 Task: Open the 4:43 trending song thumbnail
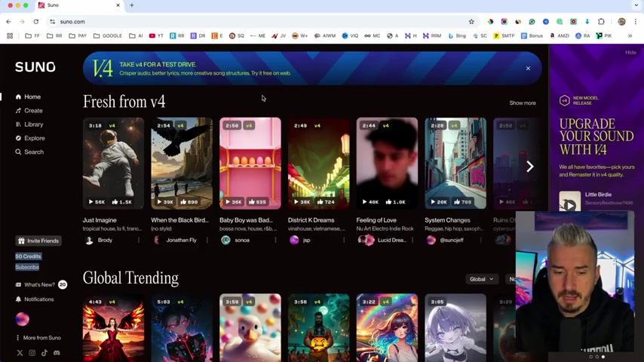click(113, 328)
